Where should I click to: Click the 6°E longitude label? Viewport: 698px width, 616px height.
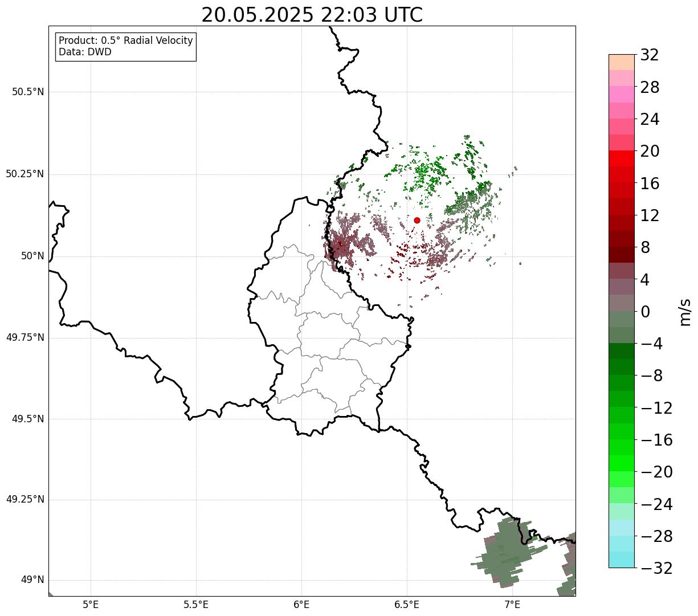(301, 605)
